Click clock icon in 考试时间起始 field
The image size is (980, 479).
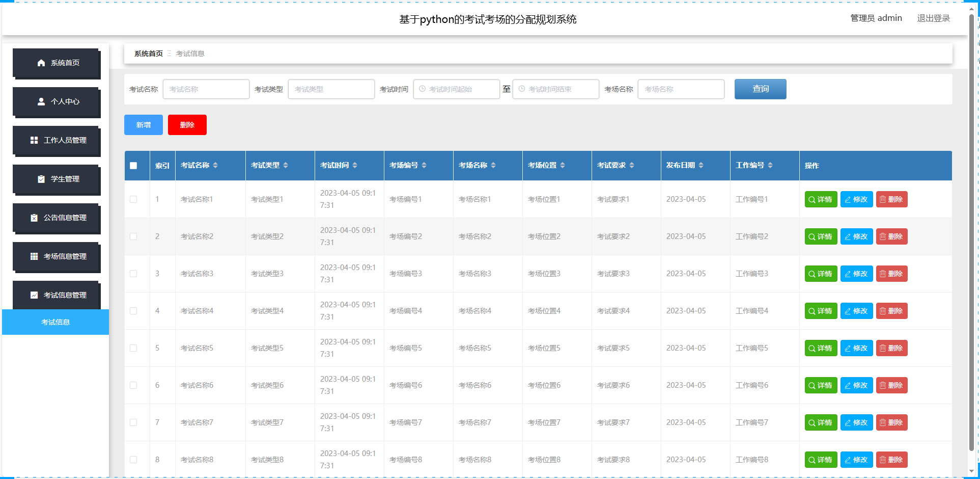[422, 89]
